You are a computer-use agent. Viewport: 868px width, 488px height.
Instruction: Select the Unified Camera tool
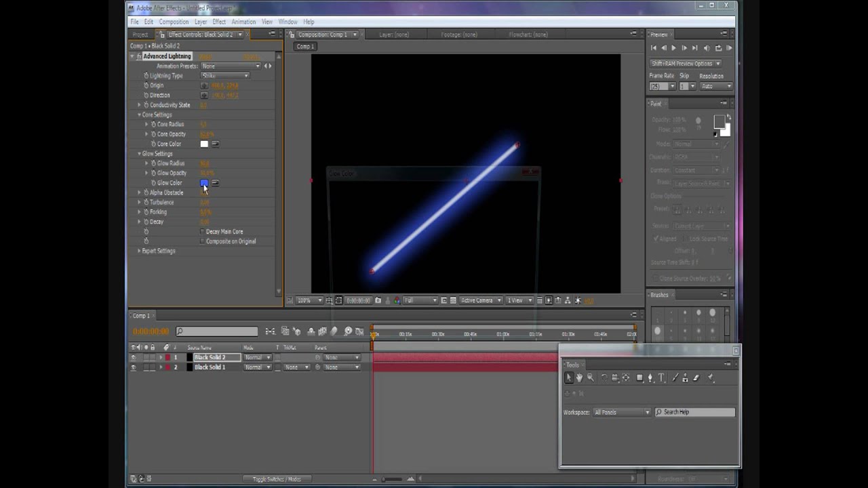coord(615,378)
